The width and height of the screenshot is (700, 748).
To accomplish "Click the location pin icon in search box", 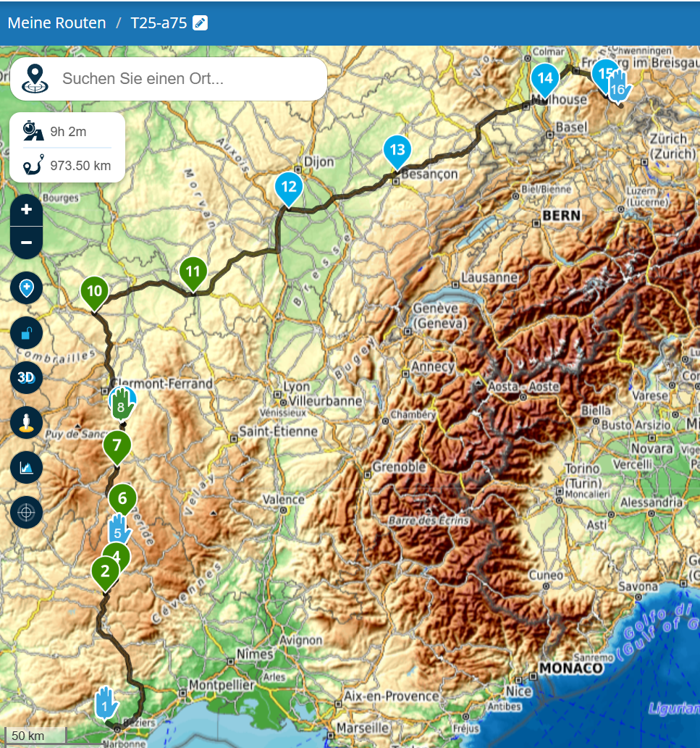I will click(x=35, y=78).
